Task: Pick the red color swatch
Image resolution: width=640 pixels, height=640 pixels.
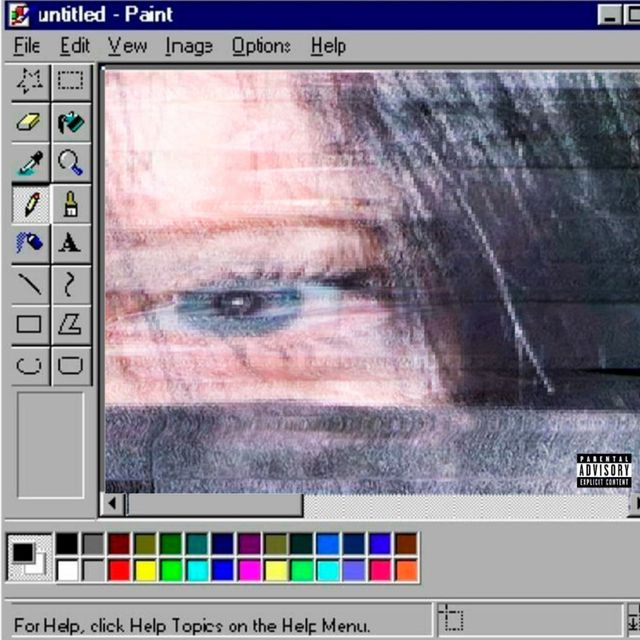Action: point(119,570)
